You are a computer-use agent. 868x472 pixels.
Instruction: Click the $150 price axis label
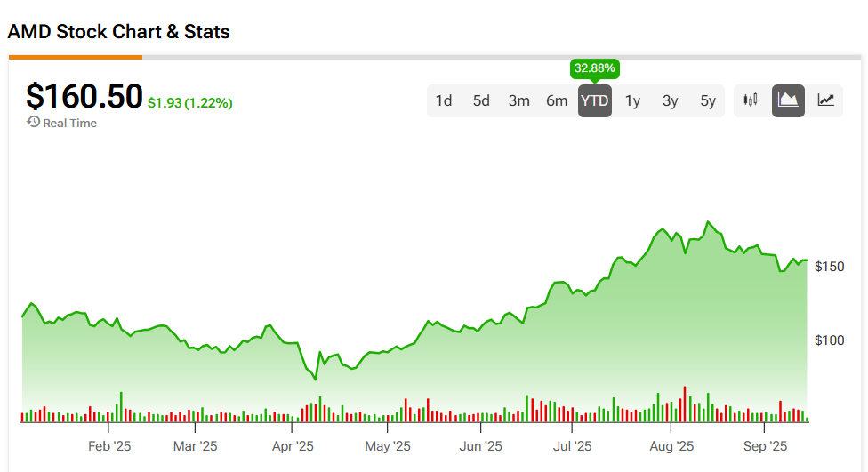pos(829,267)
